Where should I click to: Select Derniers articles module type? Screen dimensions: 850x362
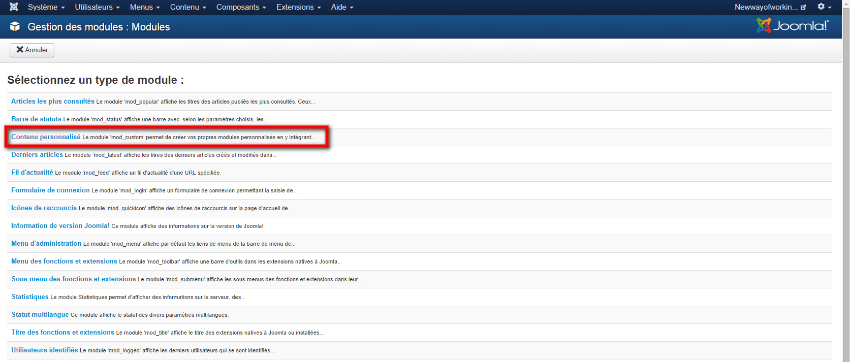pyautogui.click(x=37, y=154)
